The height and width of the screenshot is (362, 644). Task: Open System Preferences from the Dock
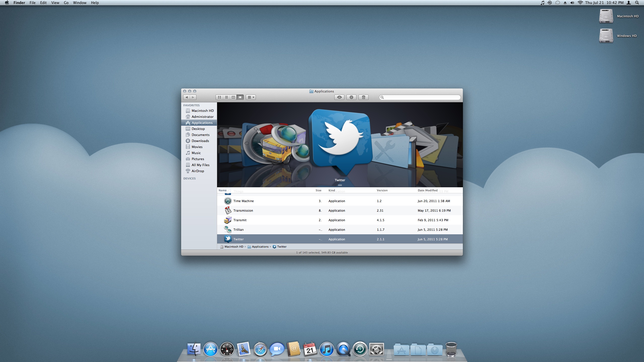376,349
